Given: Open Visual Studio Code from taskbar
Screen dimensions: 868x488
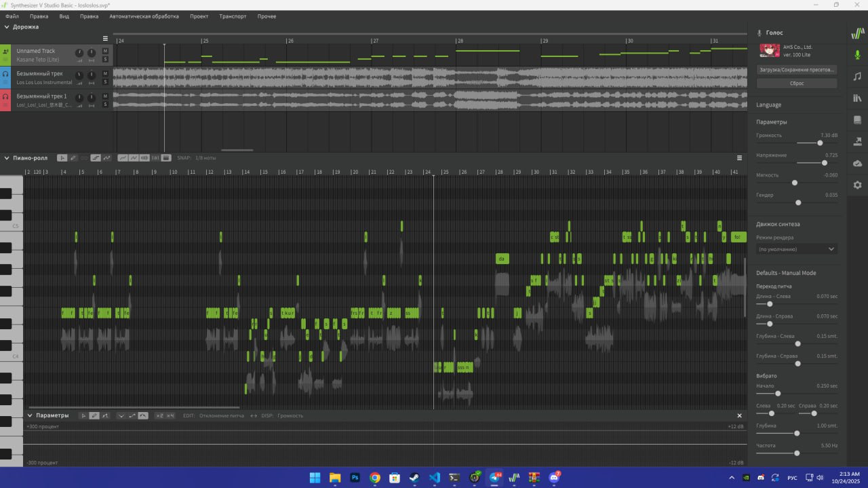Looking at the screenshot, I should pos(435,477).
